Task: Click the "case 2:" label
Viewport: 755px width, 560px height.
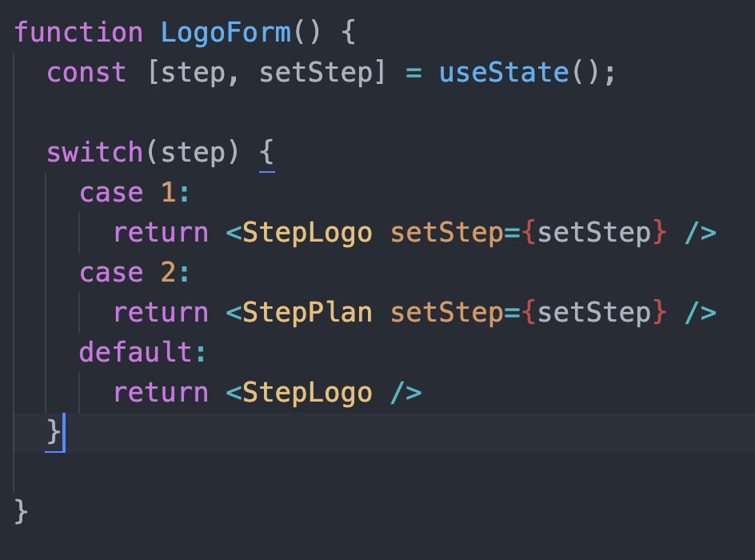Action: point(135,273)
